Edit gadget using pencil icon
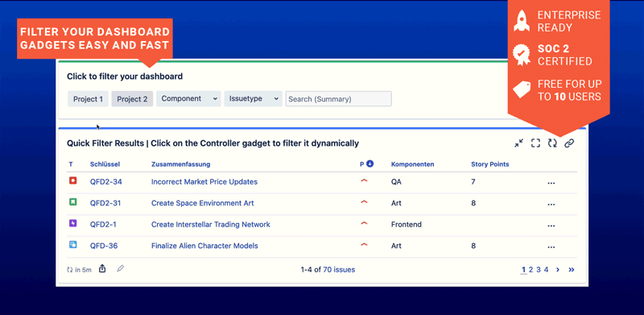The width and height of the screenshot is (644, 315). tap(120, 269)
